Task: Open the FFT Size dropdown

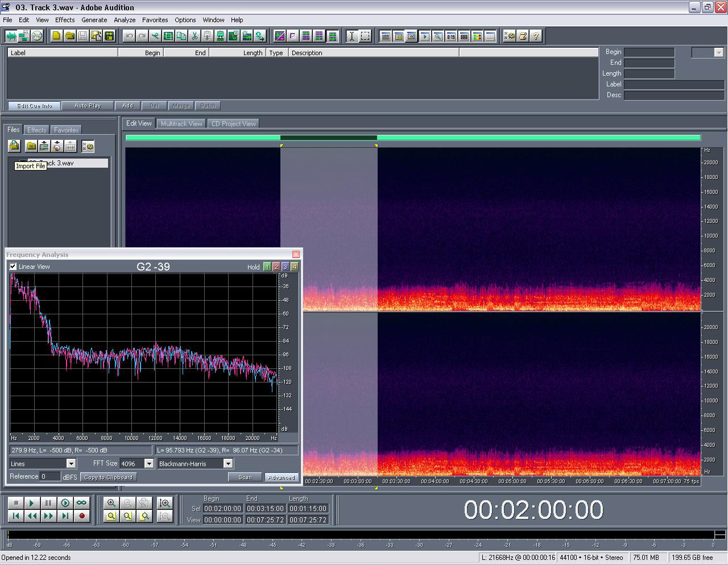Action: [x=149, y=463]
